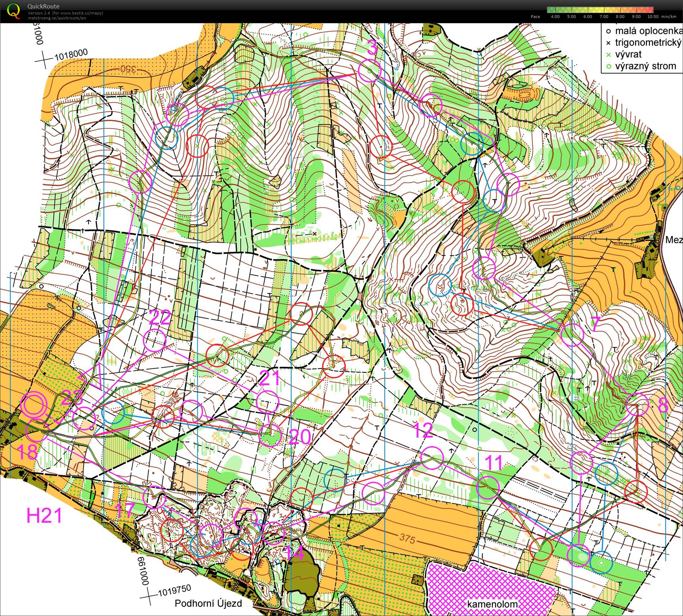The width and height of the screenshot is (683, 616).
Task: Click the Pace legend label
Action: pyautogui.click(x=535, y=17)
